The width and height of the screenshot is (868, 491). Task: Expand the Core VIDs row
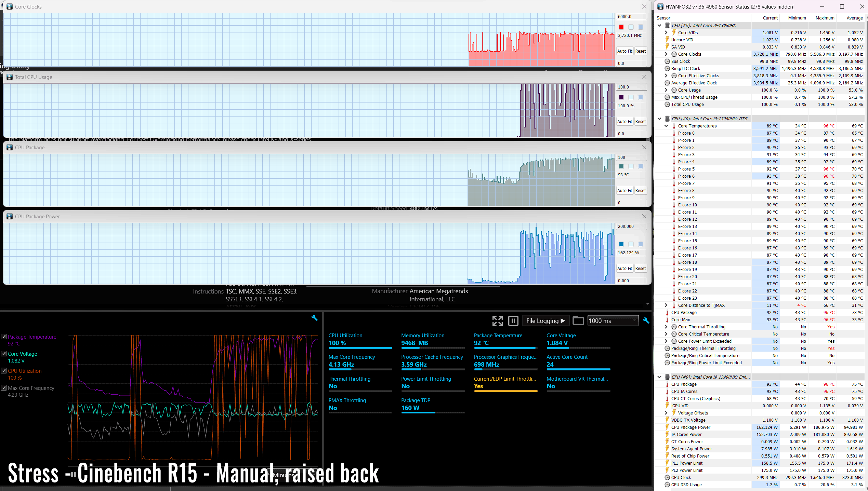click(666, 33)
